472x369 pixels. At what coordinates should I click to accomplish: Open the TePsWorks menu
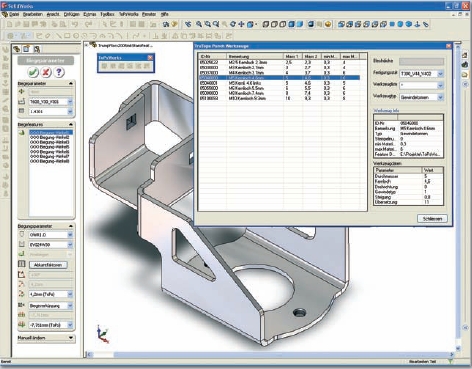(128, 14)
